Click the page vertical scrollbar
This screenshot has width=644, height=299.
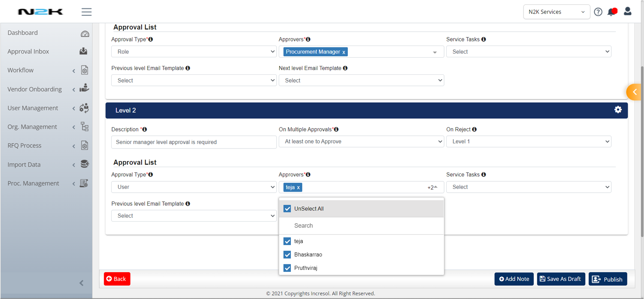[x=642, y=151]
